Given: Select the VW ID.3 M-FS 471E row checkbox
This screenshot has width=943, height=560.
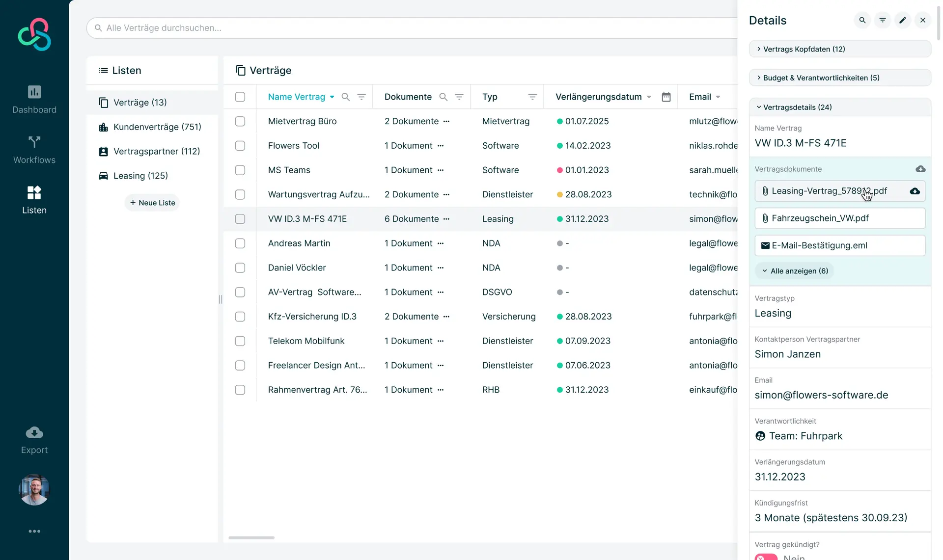Looking at the screenshot, I should [x=240, y=219].
